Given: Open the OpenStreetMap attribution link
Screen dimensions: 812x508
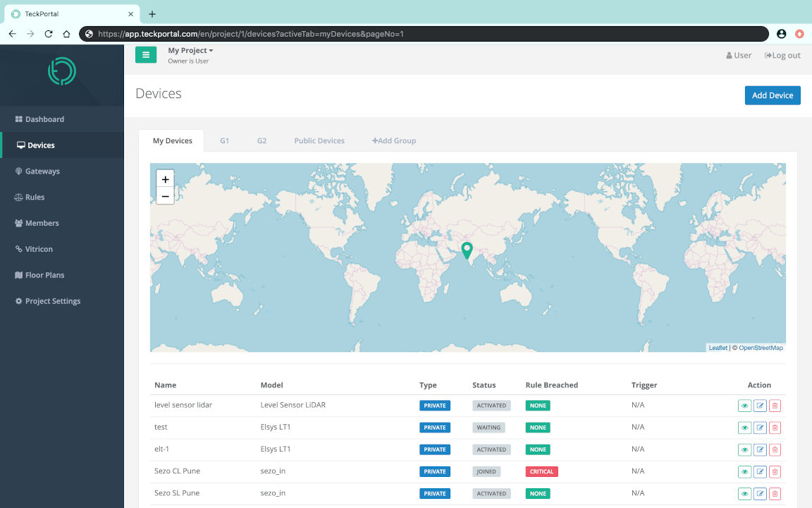Looking at the screenshot, I should pyautogui.click(x=761, y=348).
